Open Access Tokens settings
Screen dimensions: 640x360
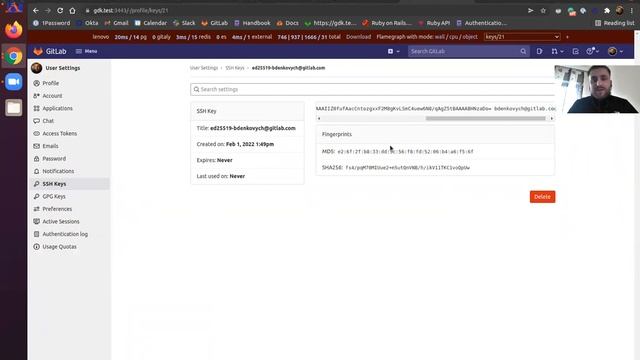pos(60,133)
